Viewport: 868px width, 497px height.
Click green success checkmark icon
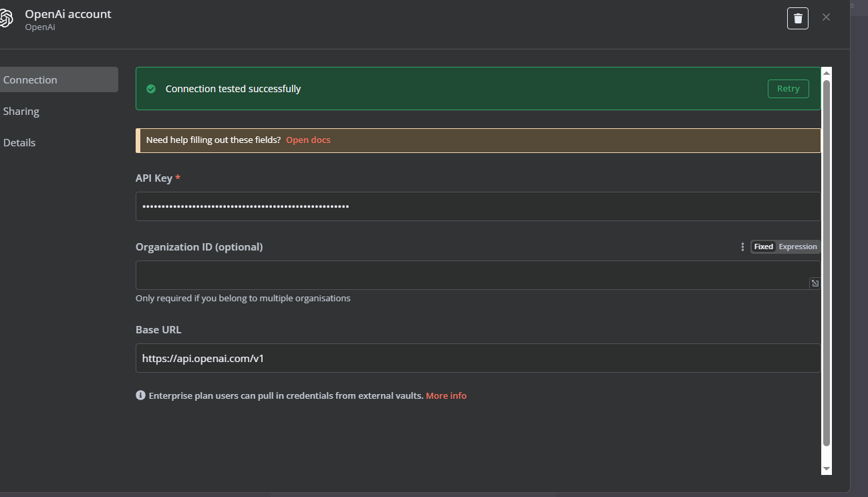pyautogui.click(x=151, y=89)
